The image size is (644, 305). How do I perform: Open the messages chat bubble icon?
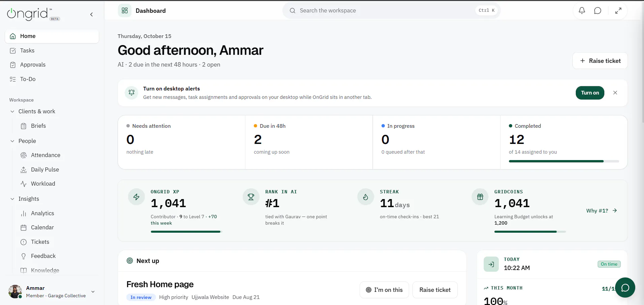click(598, 11)
